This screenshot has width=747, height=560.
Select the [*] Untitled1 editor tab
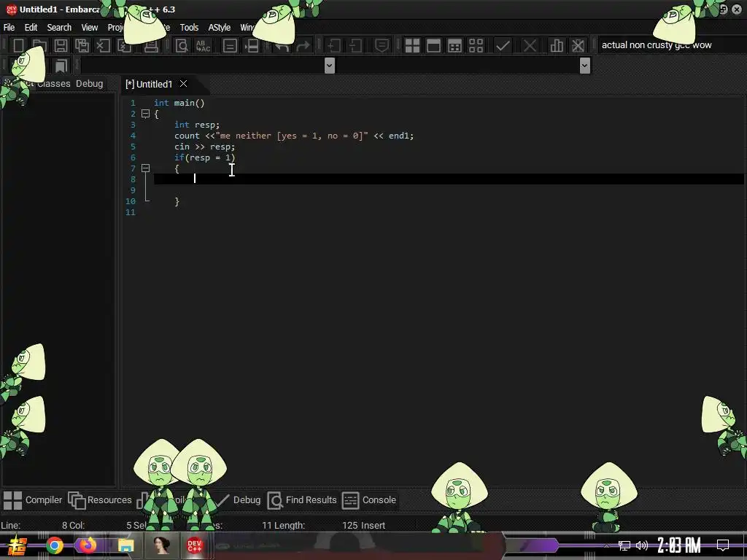point(149,85)
